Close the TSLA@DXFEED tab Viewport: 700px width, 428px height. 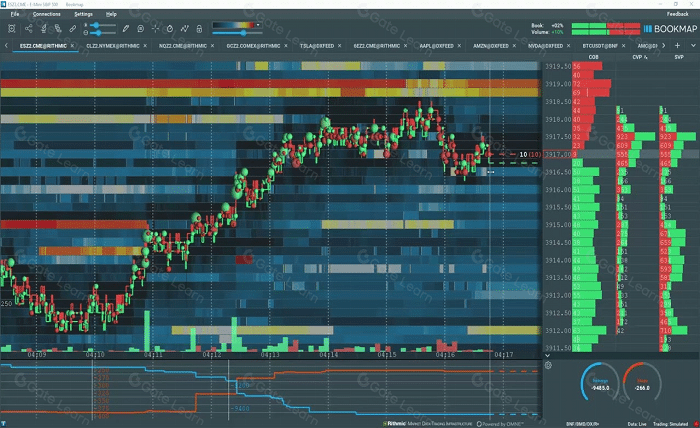pyautogui.click(x=340, y=46)
